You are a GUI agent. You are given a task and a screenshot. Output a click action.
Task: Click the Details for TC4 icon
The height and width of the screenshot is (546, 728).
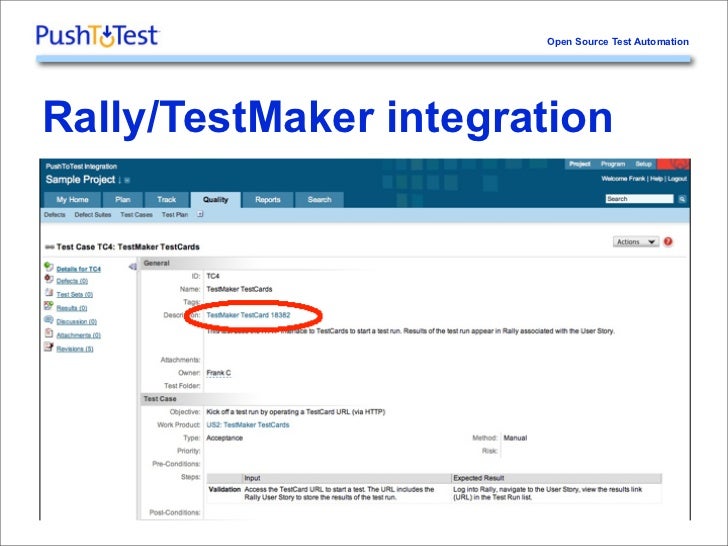point(49,267)
